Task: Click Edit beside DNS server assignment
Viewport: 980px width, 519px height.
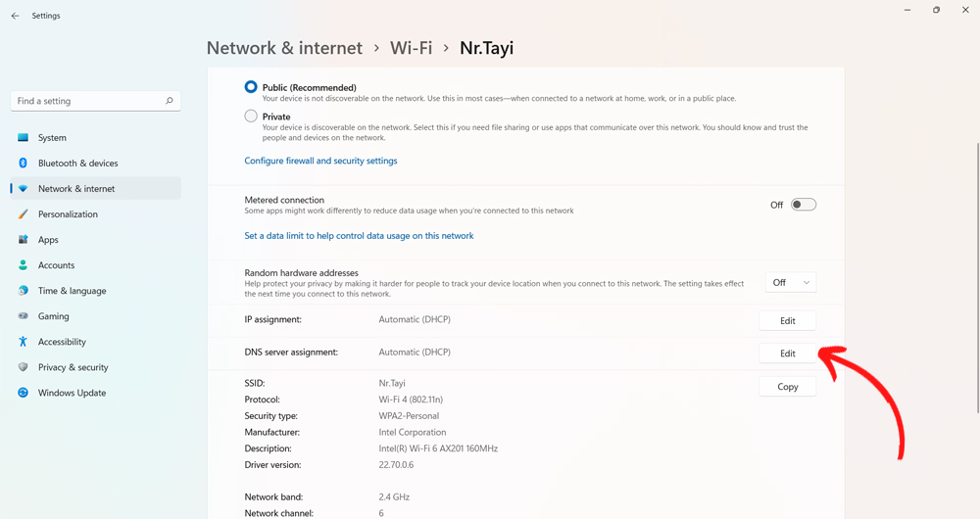Action: [787, 354]
